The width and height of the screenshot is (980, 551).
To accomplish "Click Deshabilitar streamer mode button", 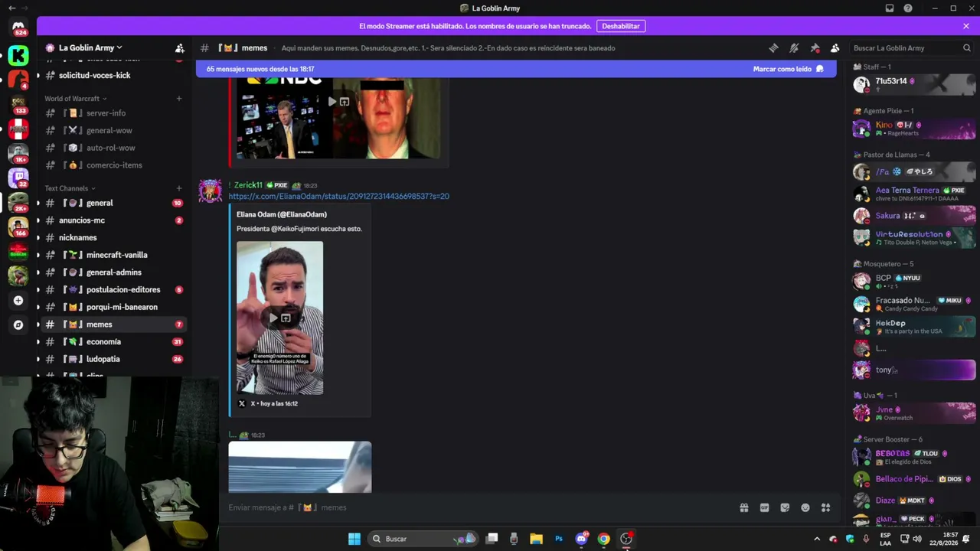I will (x=621, y=26).
